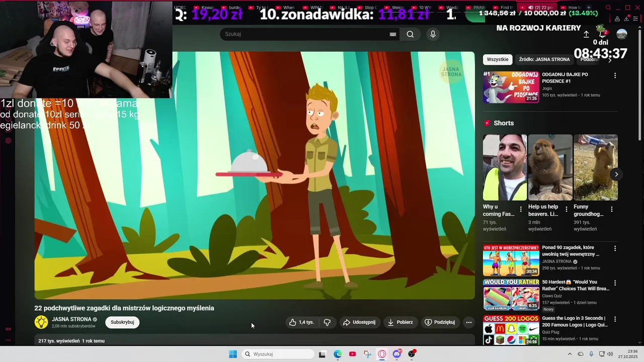Open the YouTube account avatar menu

click(622, 34)
